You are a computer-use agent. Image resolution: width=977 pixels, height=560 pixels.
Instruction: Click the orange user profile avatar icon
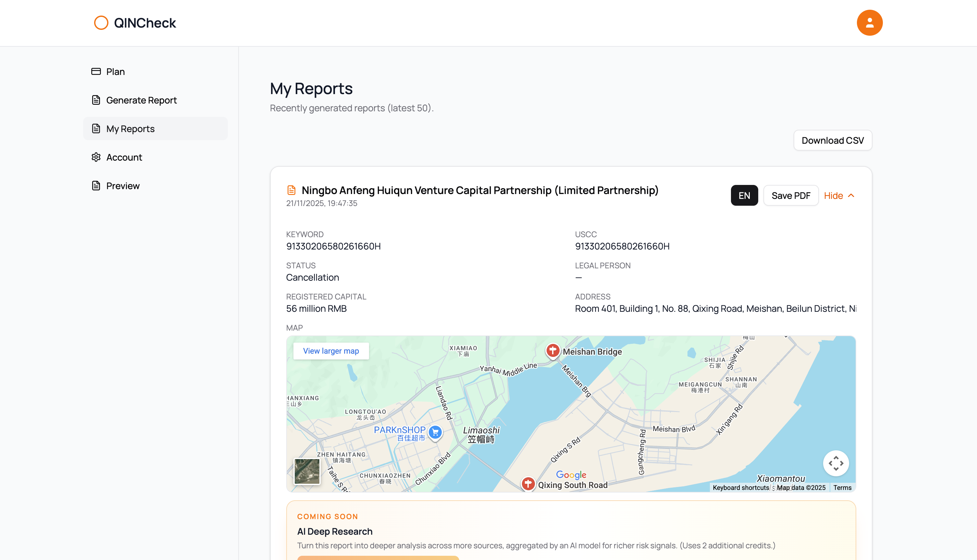(869, 23)
